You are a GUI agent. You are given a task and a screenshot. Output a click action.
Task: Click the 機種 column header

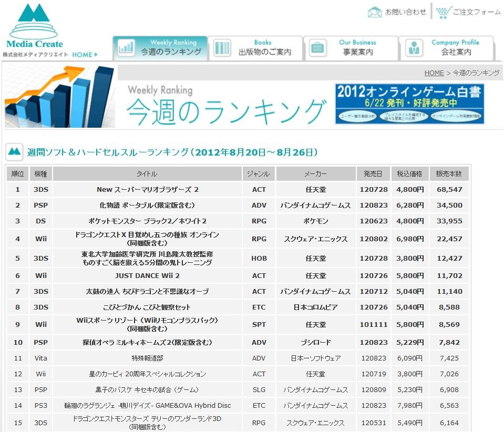41,174
